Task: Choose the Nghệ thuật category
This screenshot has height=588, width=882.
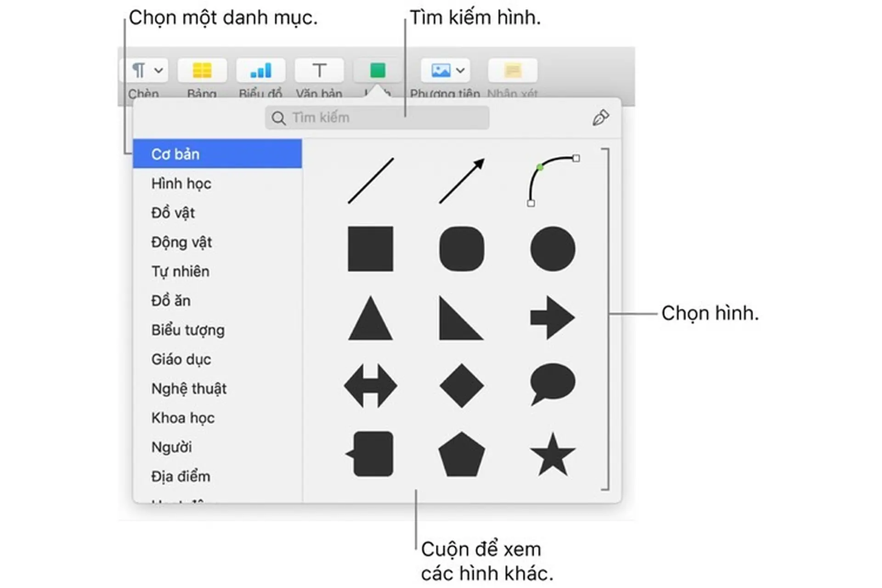Action: [217, 389]
